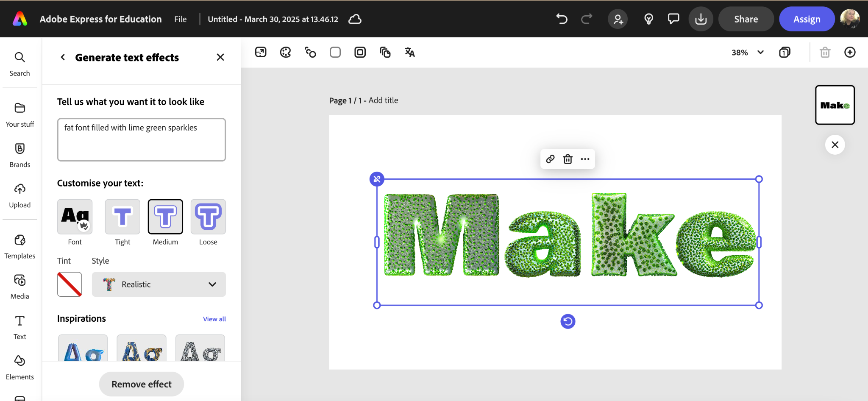Open more options in floating toolbar
Image resolution: width=868 pixels, height=401 pixels.
[585, 159]
